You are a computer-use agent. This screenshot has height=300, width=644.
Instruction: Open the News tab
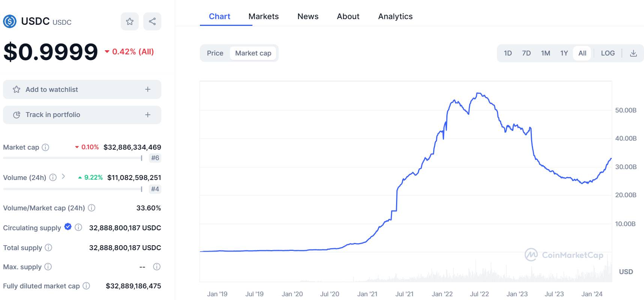click(308, 16)
